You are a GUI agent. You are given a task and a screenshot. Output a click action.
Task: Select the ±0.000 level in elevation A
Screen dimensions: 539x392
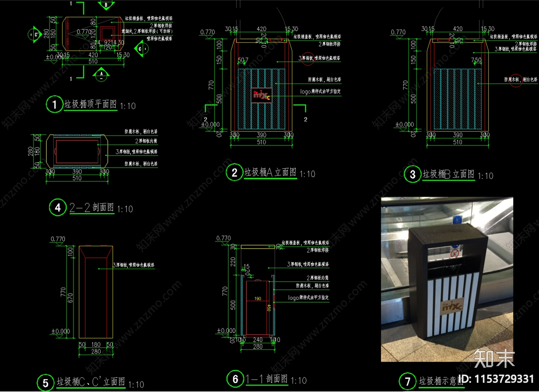point(210,124)
